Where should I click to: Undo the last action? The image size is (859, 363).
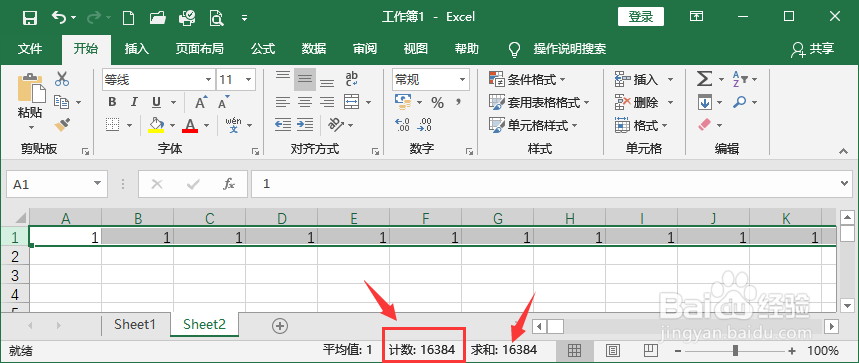click(x=59, y=17)
